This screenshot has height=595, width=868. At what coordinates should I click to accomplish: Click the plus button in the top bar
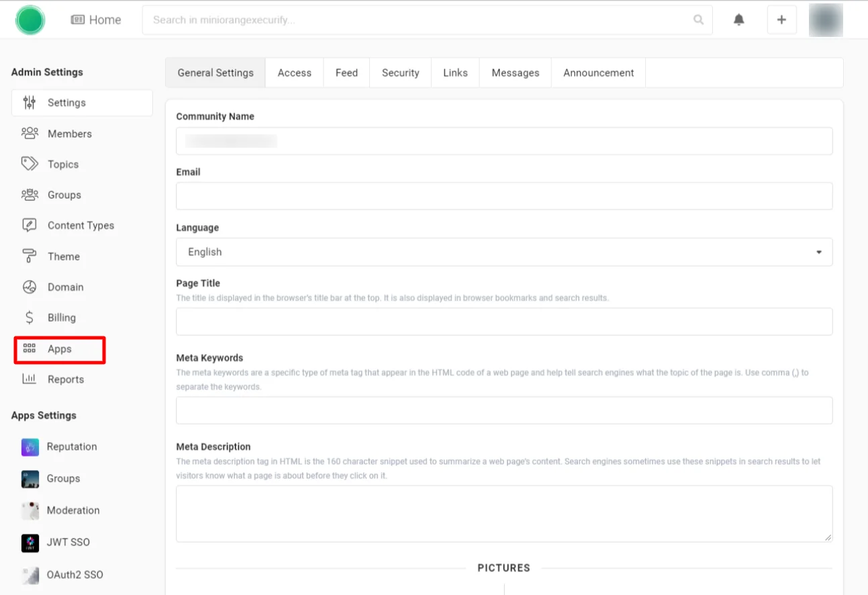pos(781,19)
